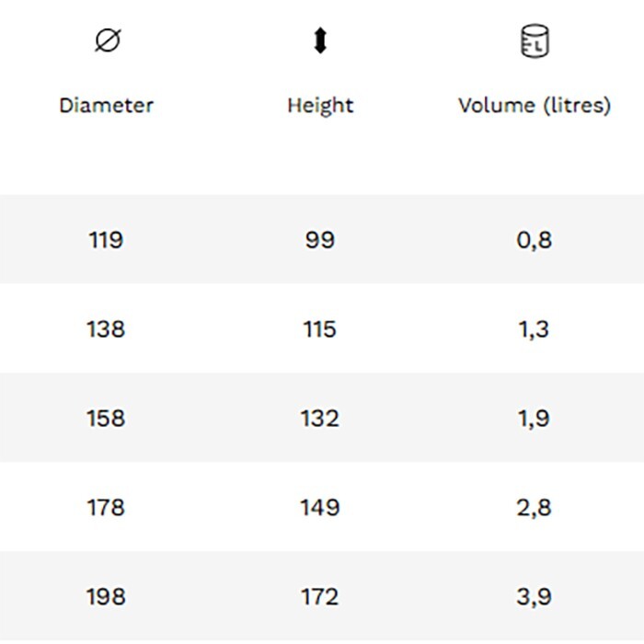Select the 198 diameter cell

106,597
